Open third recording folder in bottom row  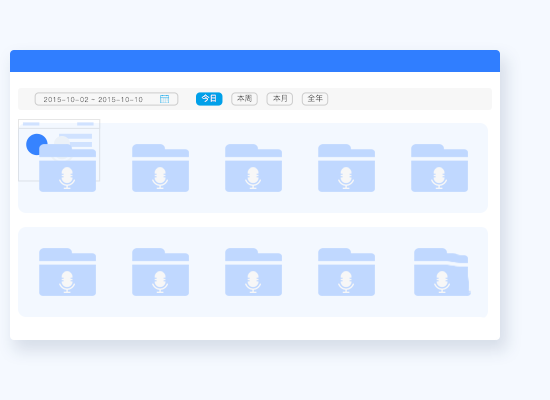(x=253, y=272)
